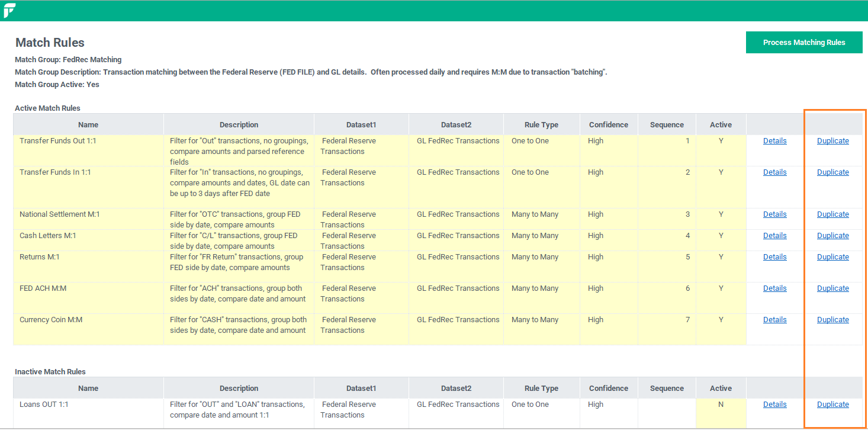Click the "FR Return" transactions description cell
This screenshot has width=868, height=430.
point(239,267)
